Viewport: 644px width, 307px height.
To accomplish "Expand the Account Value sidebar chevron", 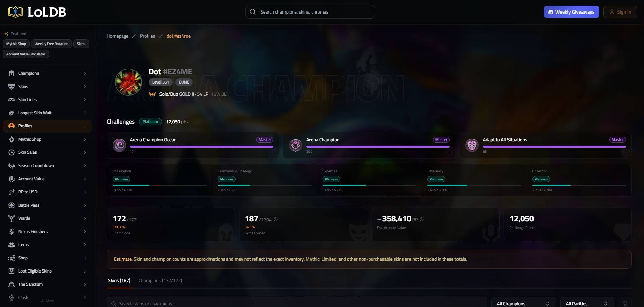I will point(85,179).
